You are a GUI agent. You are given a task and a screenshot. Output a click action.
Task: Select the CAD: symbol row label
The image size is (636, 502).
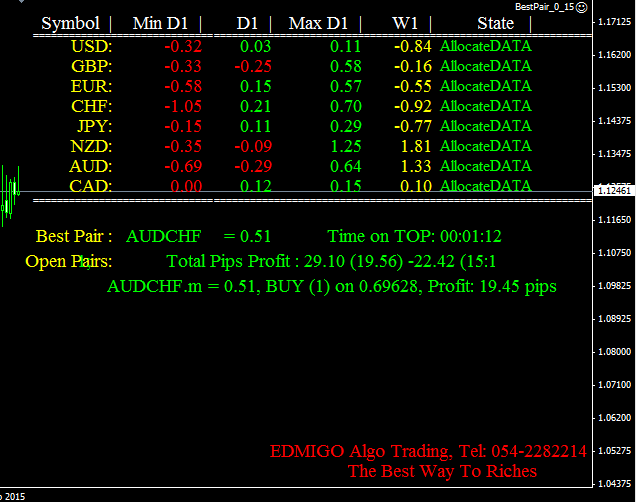91,186
